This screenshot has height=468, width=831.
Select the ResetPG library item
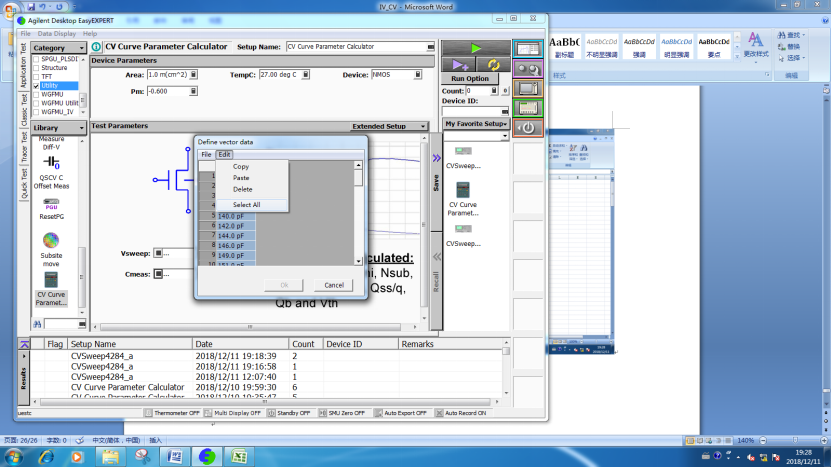[51, 209]
